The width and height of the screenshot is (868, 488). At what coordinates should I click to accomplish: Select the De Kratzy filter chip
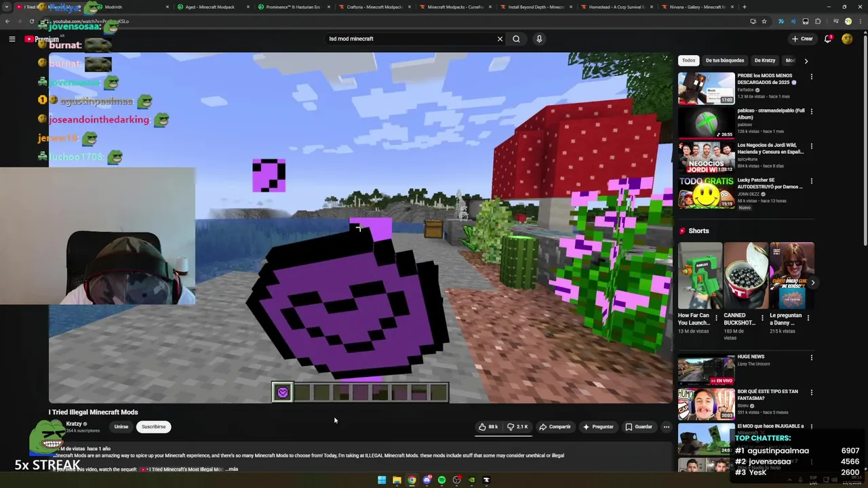[x=764, y=60]
